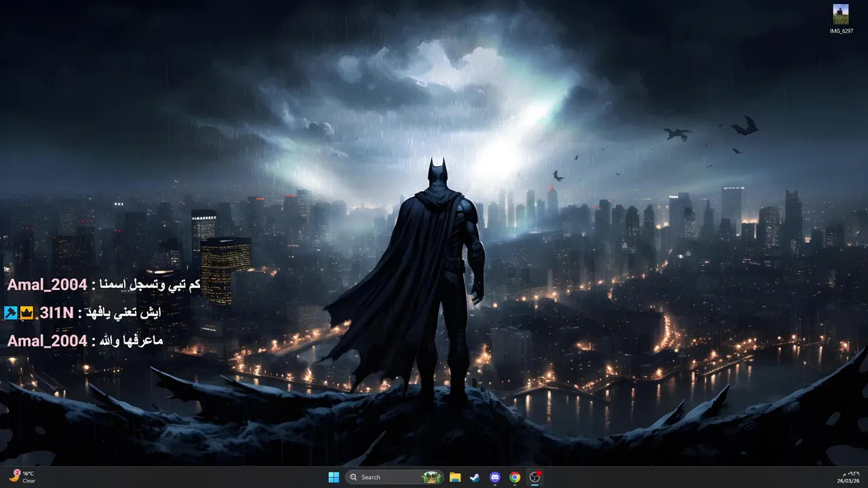This screenshot has height=488, width=868.
Task: Launch Steam from the taskbar
Action: tap(475, 477)
